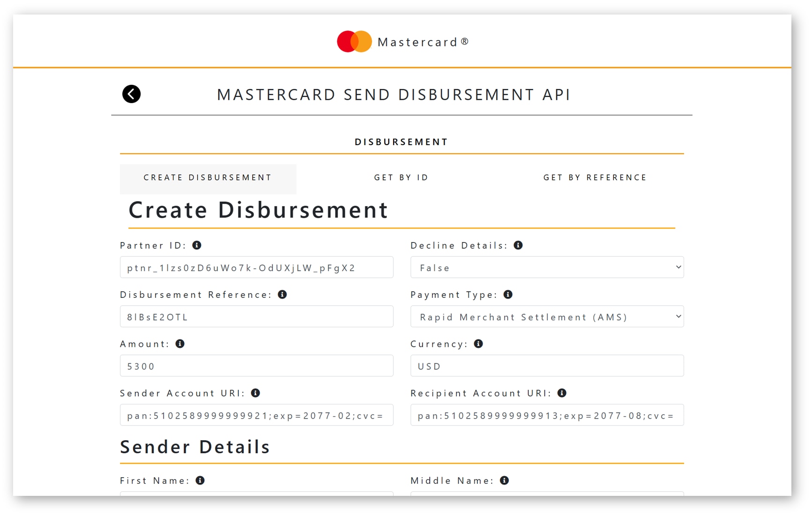This screenshot has width=812, height=516.
Task: Switch to the GET BY ID tab
Action: 401,177
